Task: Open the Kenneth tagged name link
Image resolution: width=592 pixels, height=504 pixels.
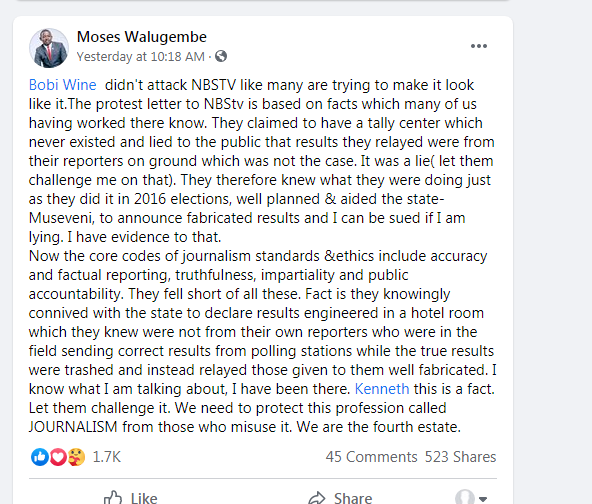Action: [382, 389]
